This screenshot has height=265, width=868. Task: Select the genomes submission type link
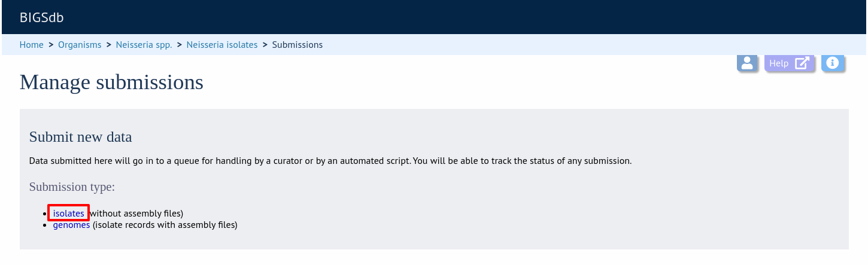(x=71, y=225)
